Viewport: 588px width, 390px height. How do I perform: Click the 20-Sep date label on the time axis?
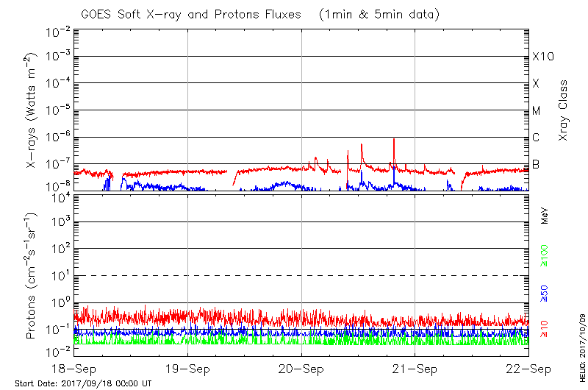[x=301, y=369]
